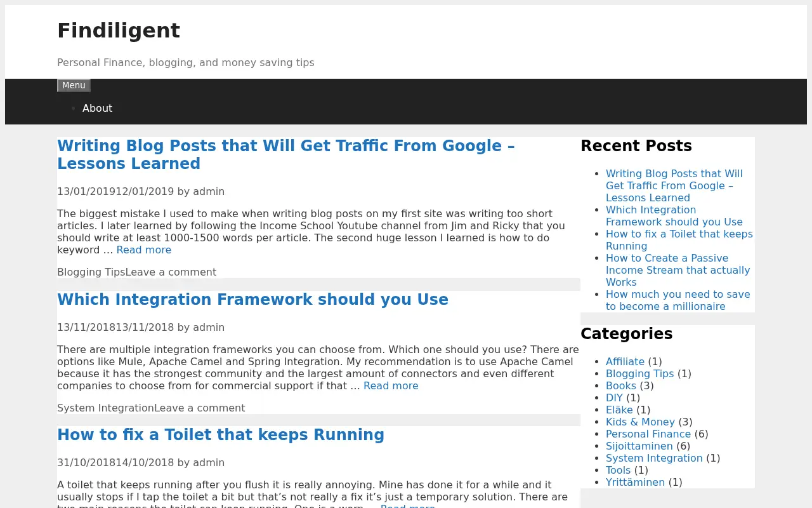Open the About menu item
812x508 pixels.
click(x=97, y=108)
